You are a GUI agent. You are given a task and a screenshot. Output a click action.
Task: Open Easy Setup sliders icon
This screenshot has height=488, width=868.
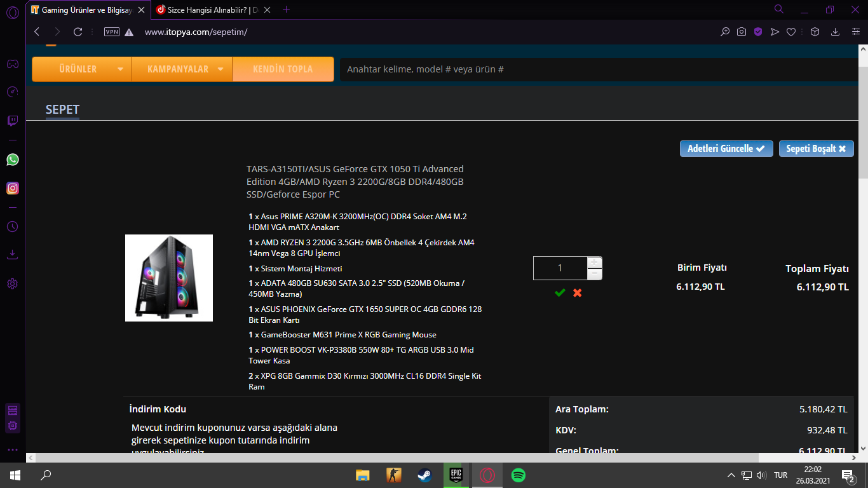point(855,32)
